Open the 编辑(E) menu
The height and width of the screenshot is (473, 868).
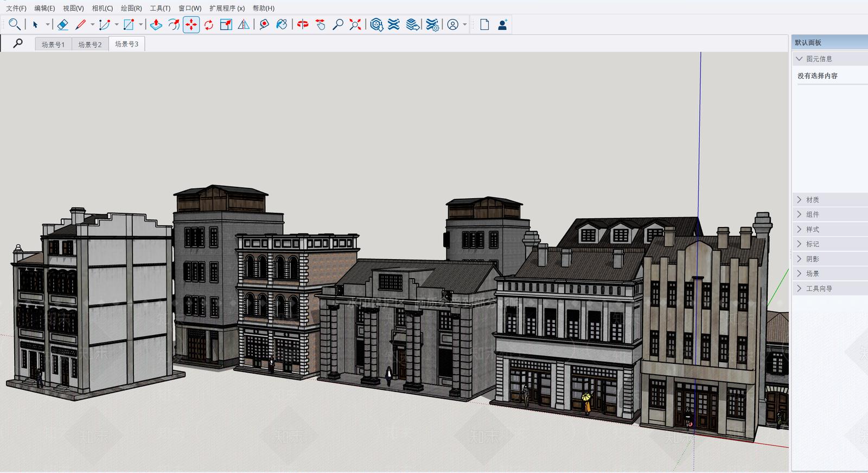pos(44,8)
